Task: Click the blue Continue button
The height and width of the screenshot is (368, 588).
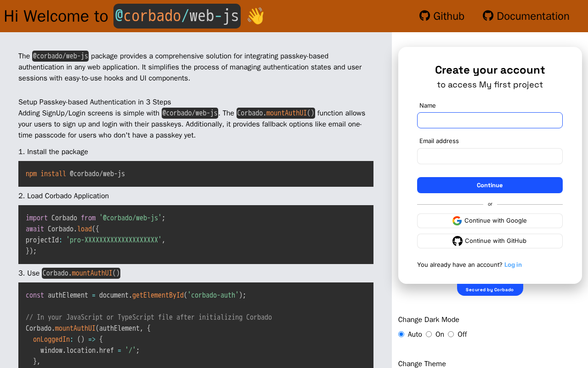Action: (490, 185)
